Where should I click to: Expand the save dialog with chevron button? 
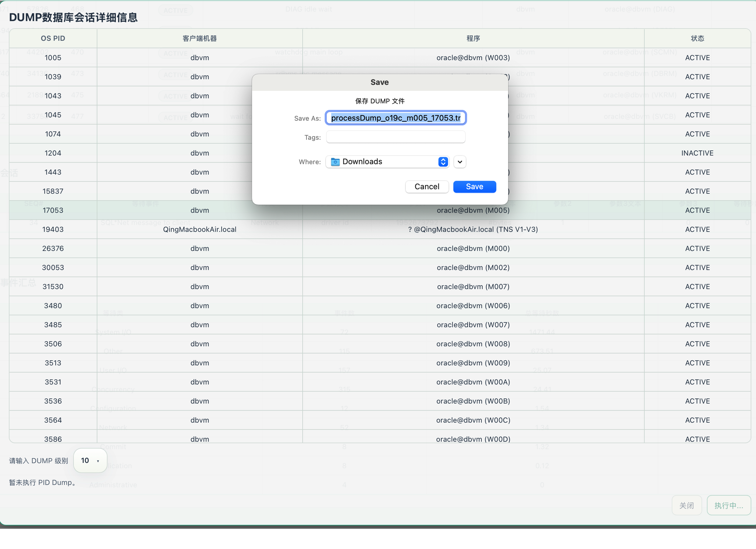pyautogui.click(x=460, y=162)
